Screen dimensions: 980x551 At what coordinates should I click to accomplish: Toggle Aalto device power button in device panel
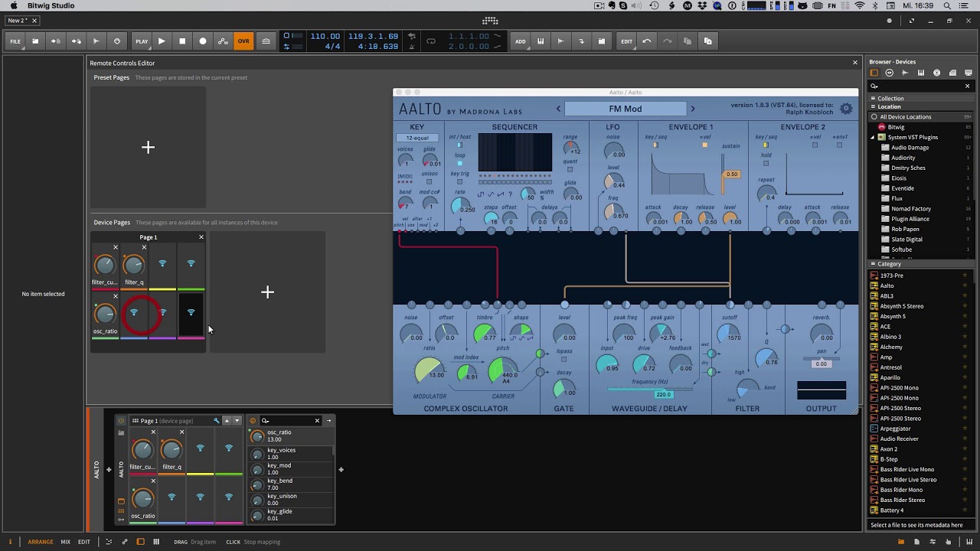coord(121,421)
